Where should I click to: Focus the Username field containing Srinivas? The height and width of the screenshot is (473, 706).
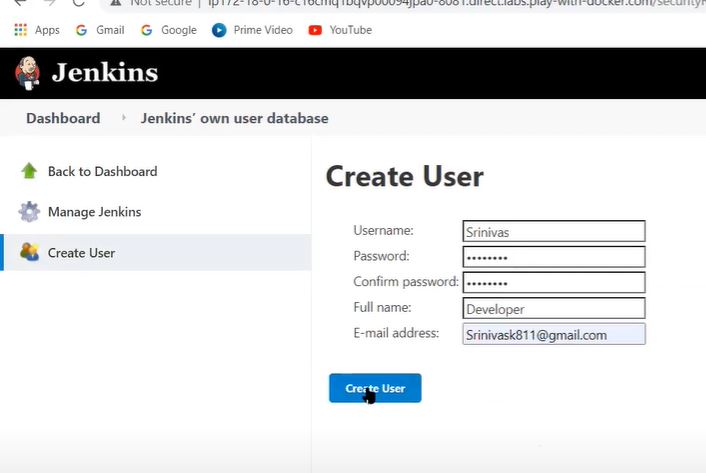point(554,231)
